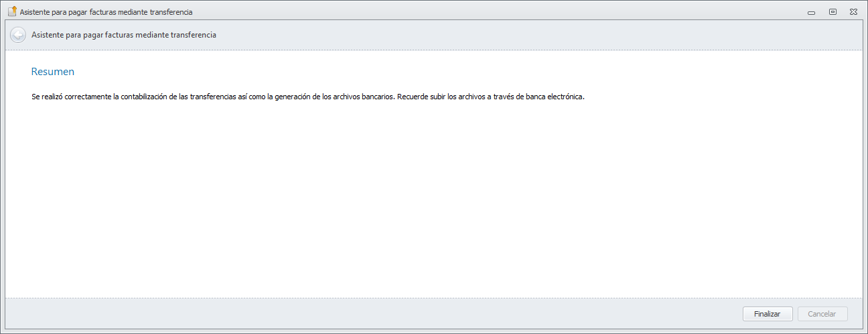Maximize the payment wizard window

click(x=833, y=11)
